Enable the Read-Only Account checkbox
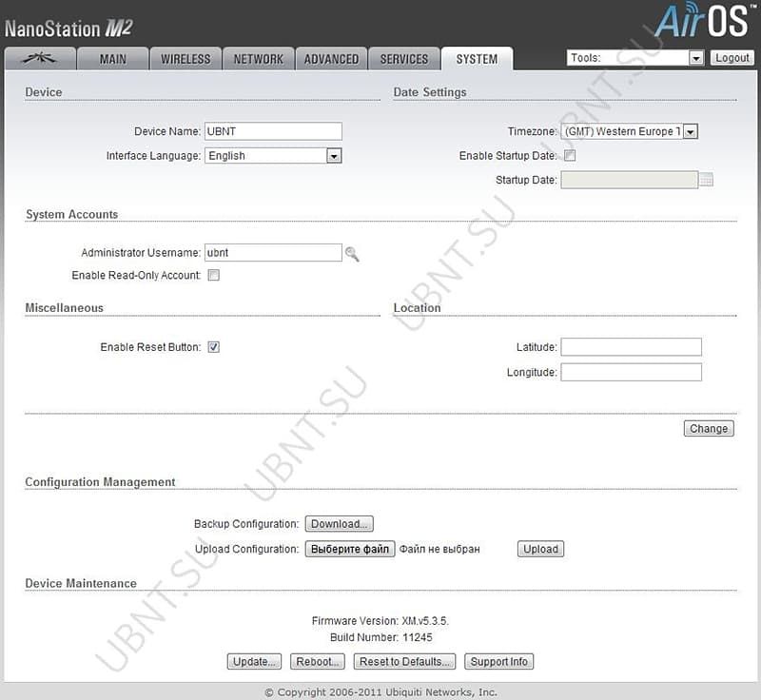Screen dimensions: 761x700 [x=213, y=275]
